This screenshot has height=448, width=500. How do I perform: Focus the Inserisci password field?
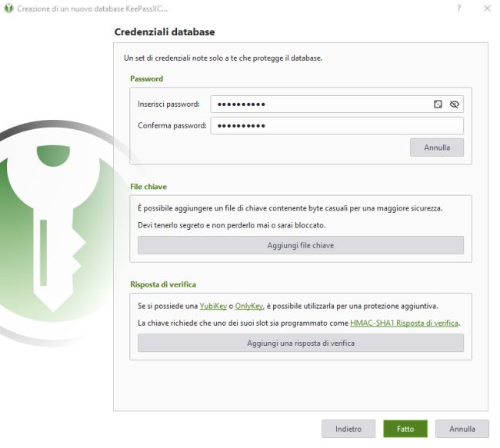tap(319, 104)
